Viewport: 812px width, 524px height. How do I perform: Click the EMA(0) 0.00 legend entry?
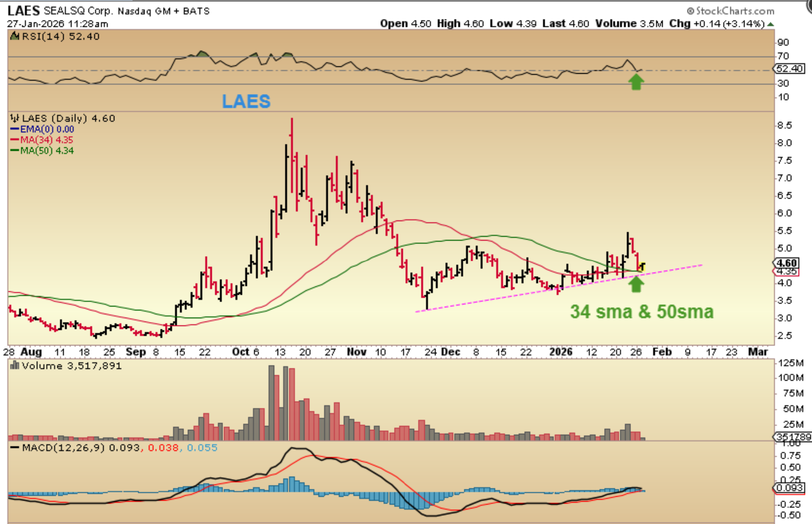(47, 129)
